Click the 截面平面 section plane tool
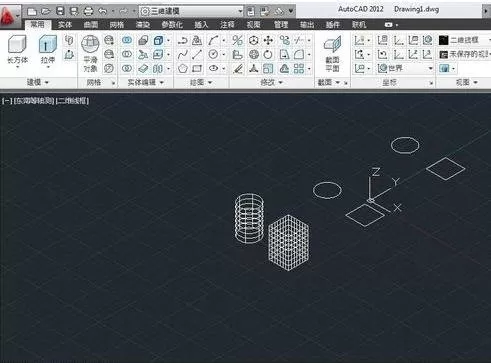Viewport: 491px width, 363px height. click(x=332, y=53)
